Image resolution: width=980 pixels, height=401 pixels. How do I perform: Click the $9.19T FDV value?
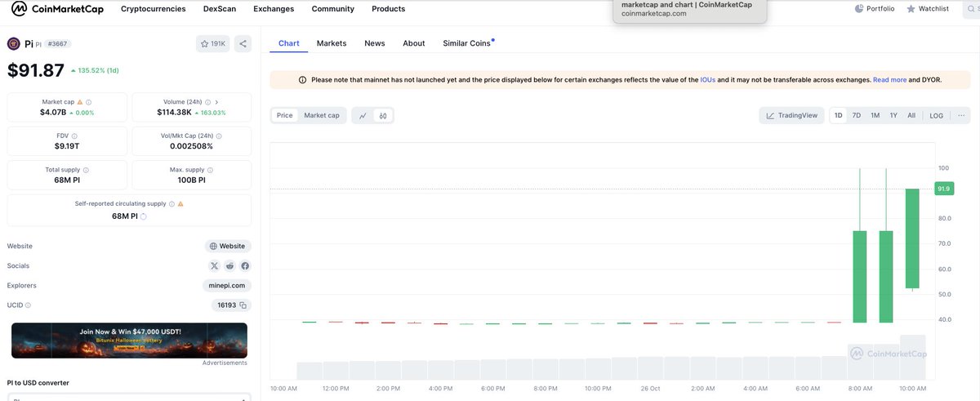(67, 146)
